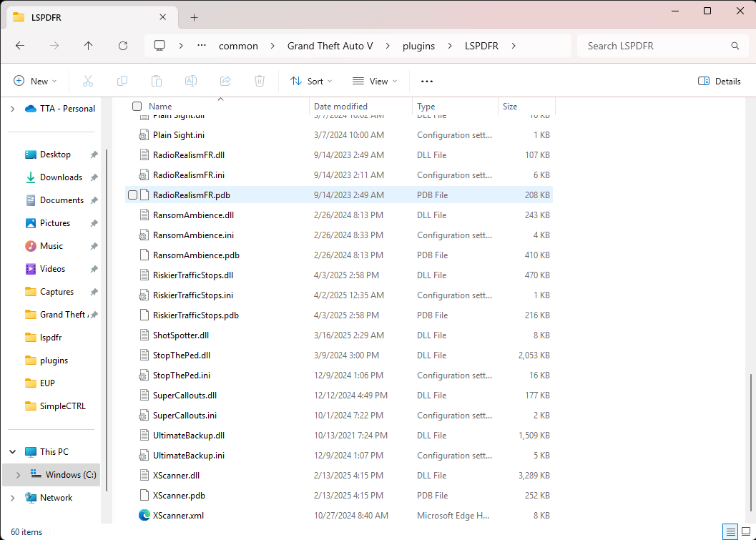The image size is (756, 540).
Task: Click the Cut scissors icon
Action: (x=88, y=81)
